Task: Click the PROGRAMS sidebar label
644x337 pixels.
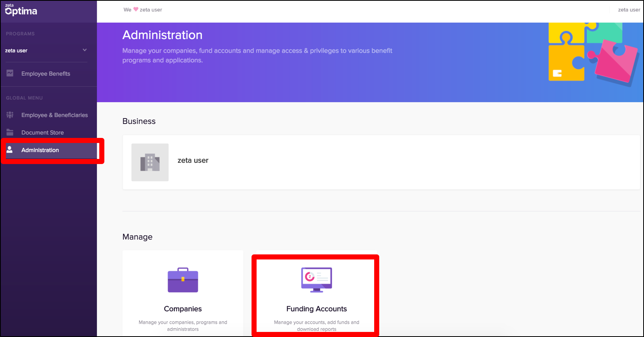Action: [x=20, y=34]
